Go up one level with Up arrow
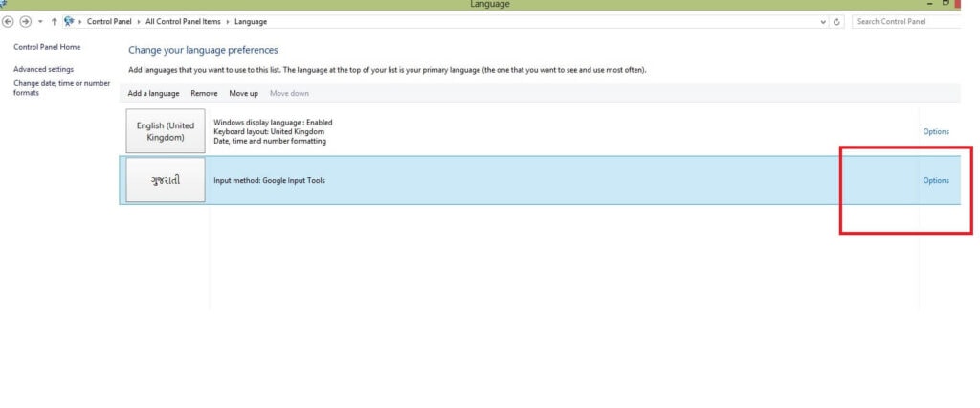This screenshot has width=980, height=408. [54, 21]
